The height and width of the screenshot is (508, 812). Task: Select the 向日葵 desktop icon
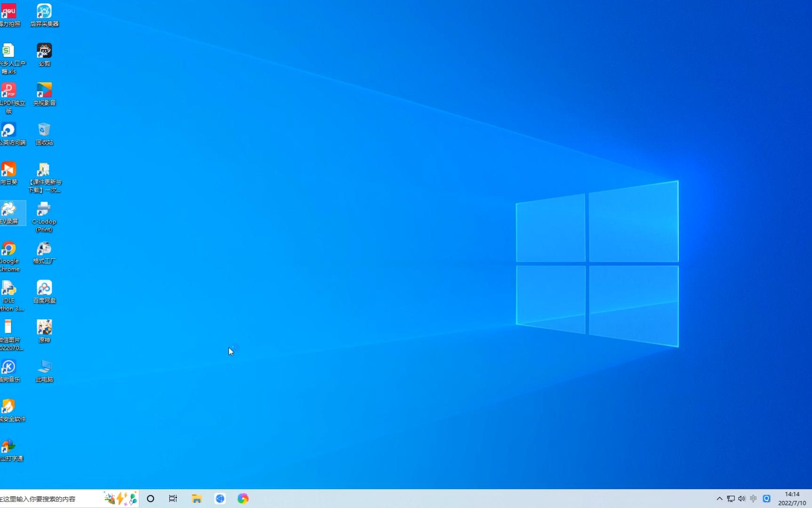[8, 173]
